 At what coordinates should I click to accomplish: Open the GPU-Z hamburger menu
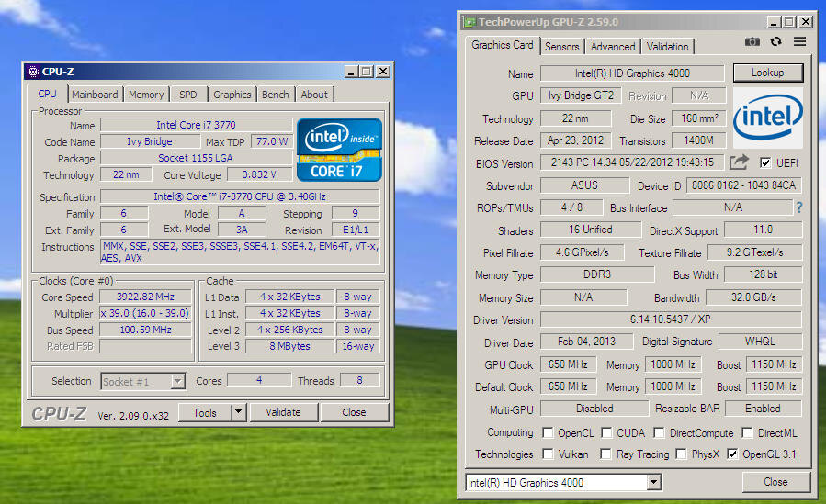(x=799, y=41)
